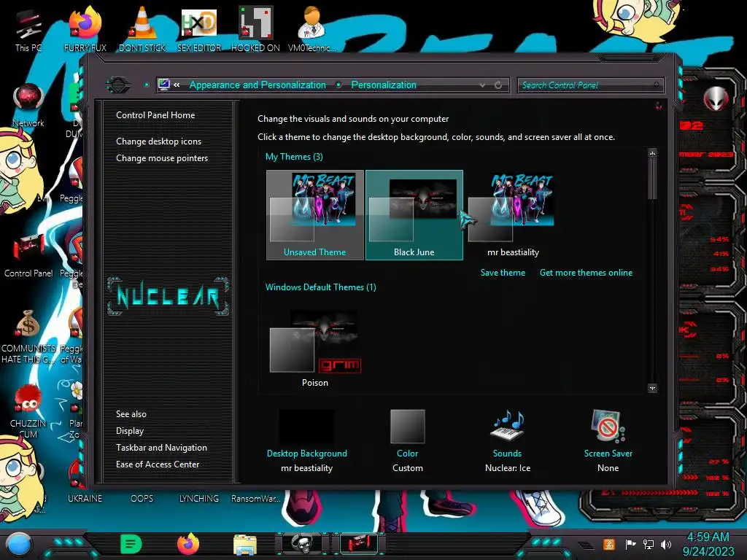Click Save theme link
Screen dimensions: 747x560
pos(503,273)
